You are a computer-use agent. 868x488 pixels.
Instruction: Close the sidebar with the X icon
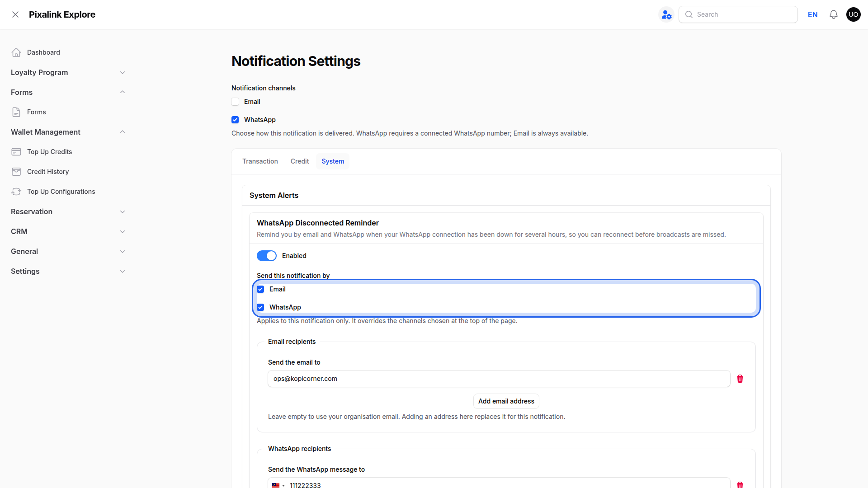coord(15,14)
